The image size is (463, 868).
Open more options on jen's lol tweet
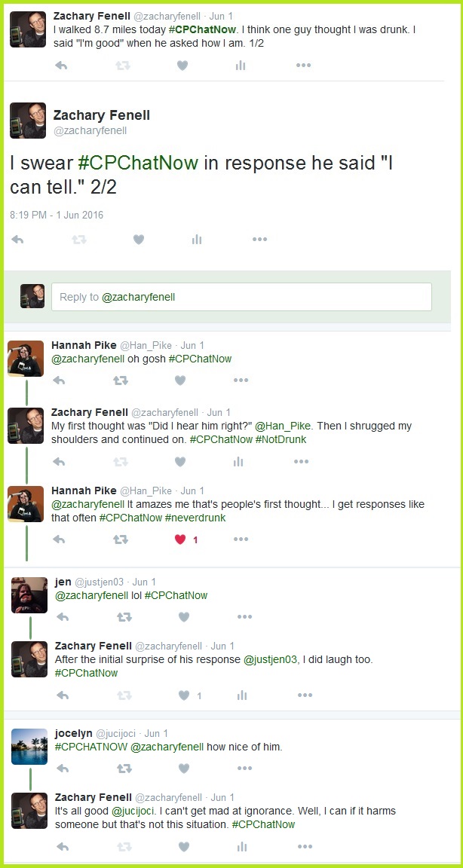[244, 617]
